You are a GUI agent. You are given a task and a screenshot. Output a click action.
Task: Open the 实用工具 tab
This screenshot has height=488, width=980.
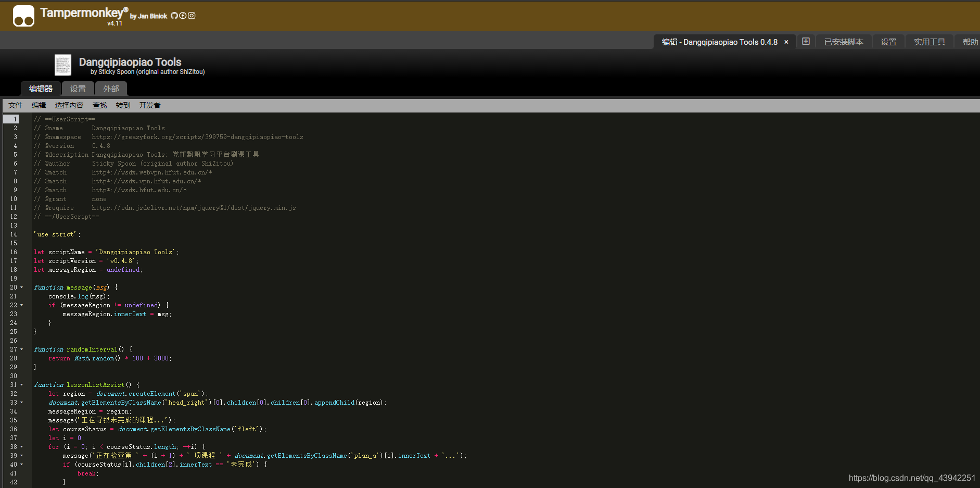tap(930, 42)
